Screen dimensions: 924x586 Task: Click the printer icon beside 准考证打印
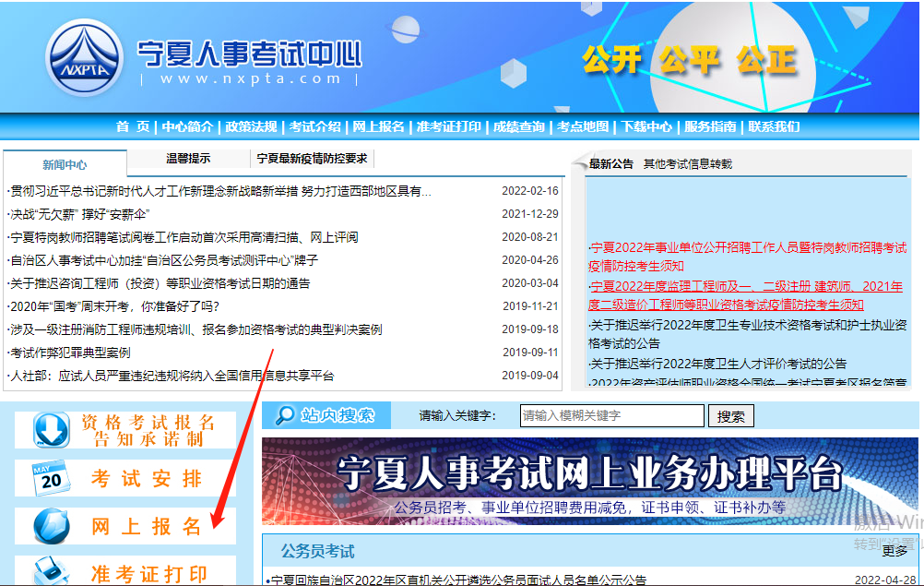52,570
